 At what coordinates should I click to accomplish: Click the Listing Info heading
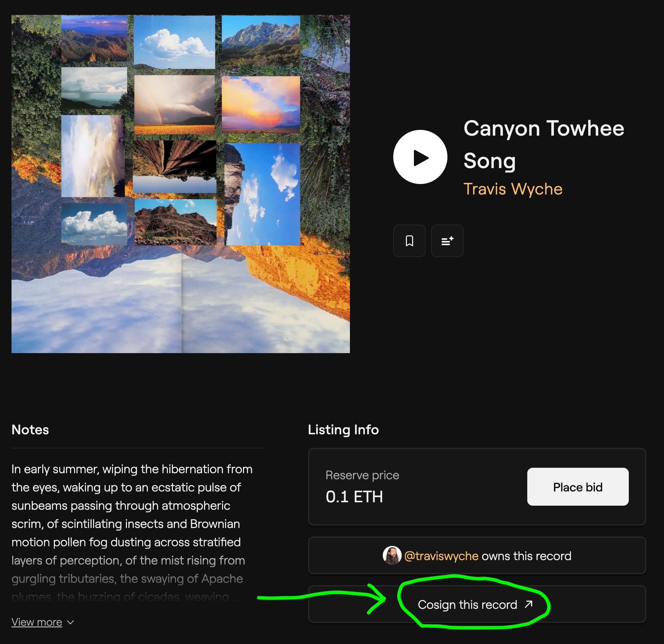click(343, 430)
